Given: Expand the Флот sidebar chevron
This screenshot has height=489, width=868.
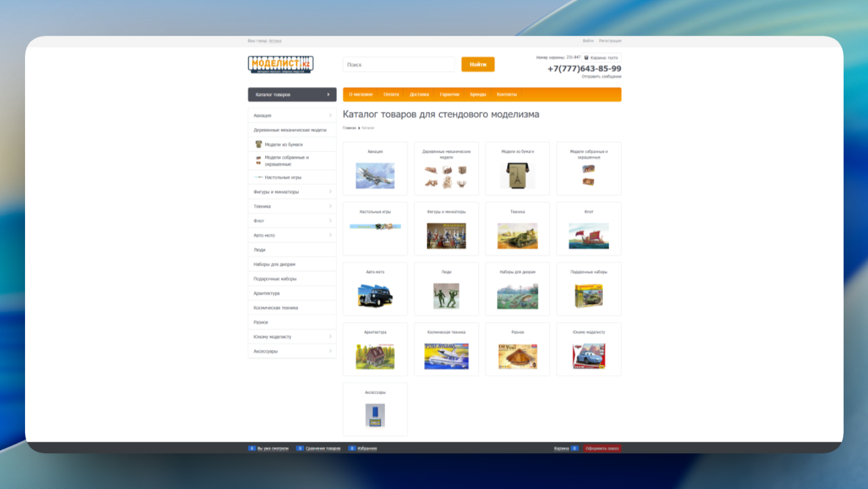Looking at the screenshot, I should click(x=331, y=221).
